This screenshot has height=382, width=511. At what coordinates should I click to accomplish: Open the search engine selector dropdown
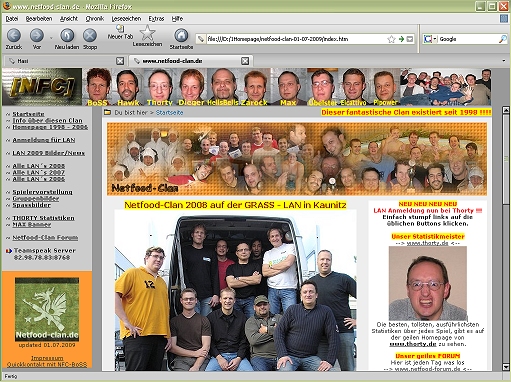tap(430, 39)
